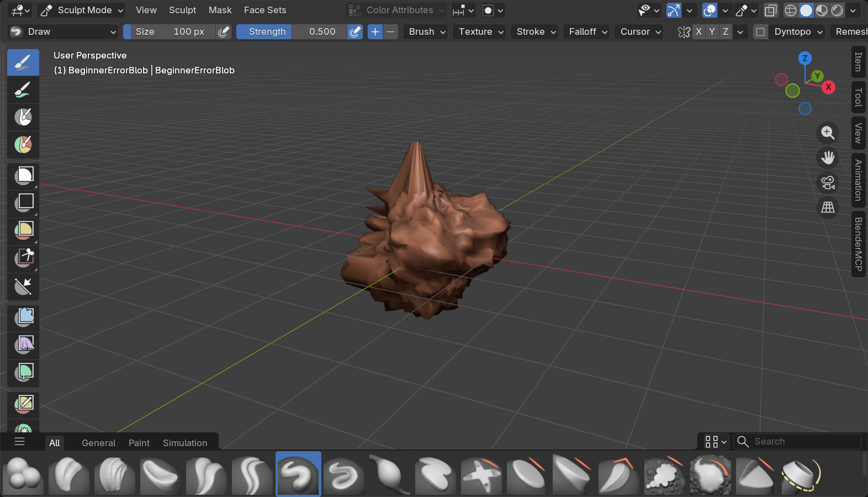Select the Box Face Set tool

(x=23, y=231)
